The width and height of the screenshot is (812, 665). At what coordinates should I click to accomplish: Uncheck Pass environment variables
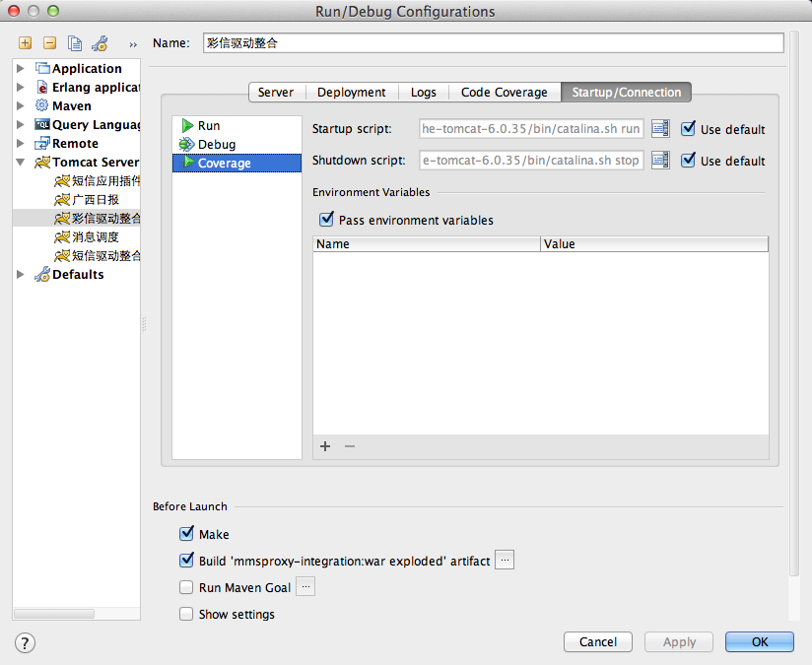[326, 219]
